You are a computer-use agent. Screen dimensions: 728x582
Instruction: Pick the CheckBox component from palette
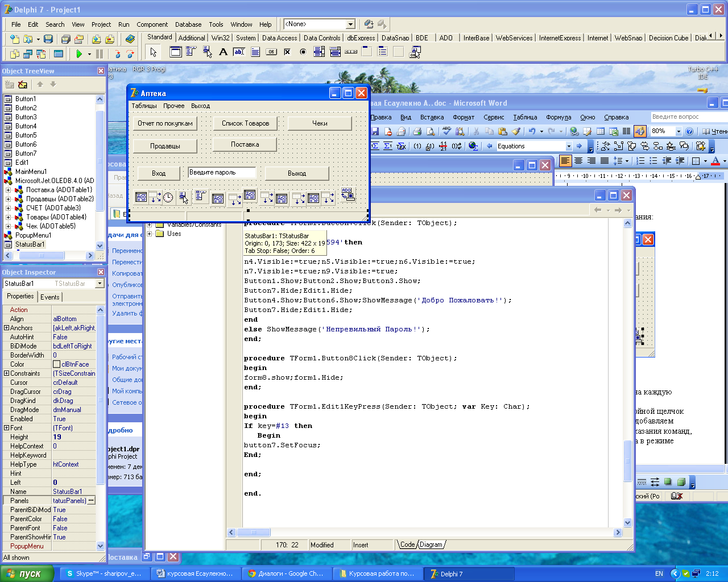point(287,52)
